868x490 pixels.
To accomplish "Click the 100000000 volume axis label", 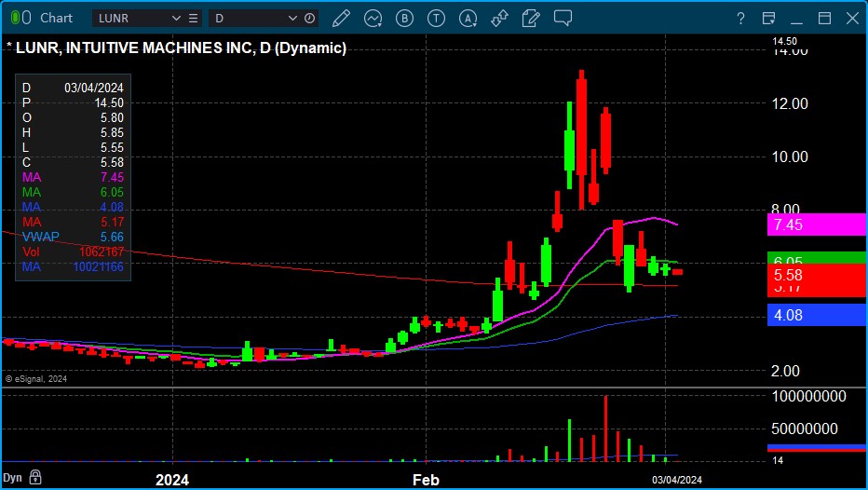I will click(x=808, y=397).
